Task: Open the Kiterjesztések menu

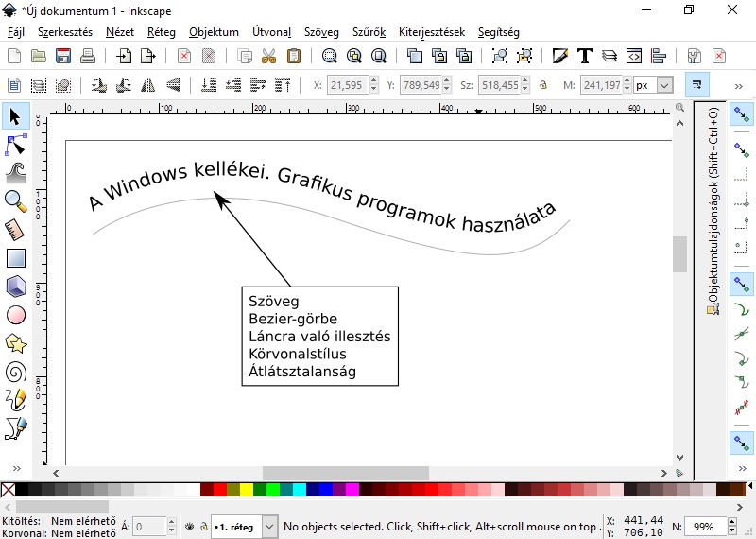Action: 432,32
